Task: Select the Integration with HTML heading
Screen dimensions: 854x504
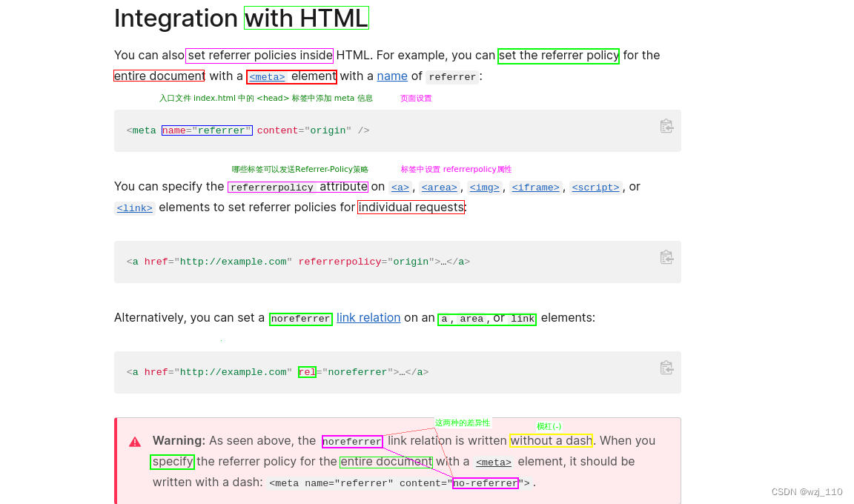Action: (241, 18)
